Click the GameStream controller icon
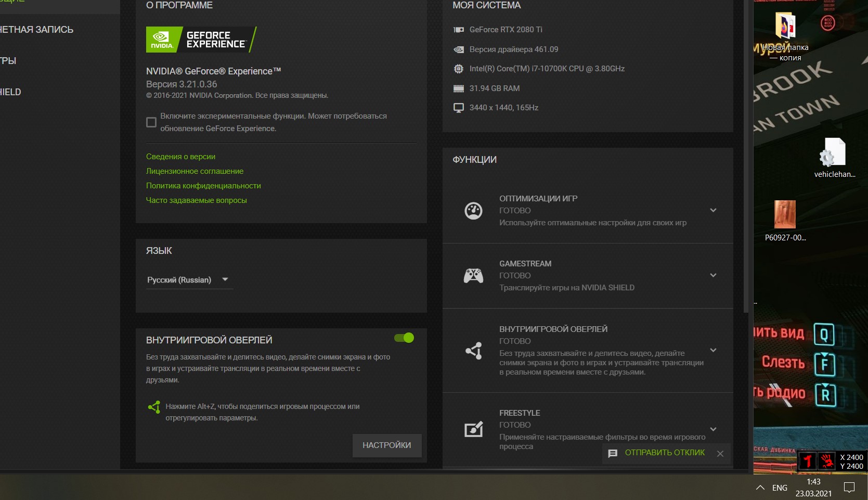The image size is (868, 500). click(x=473, y=276)
